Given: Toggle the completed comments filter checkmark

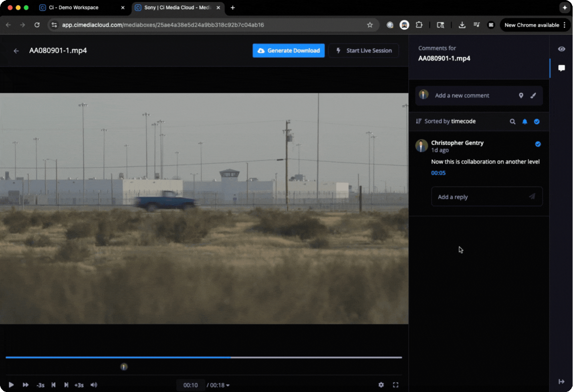Looking at the screenshot, I should tap(537, 122).
